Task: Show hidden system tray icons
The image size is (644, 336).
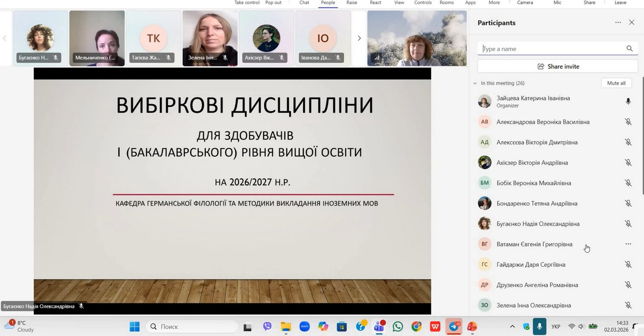Action: tap(512, 326)
